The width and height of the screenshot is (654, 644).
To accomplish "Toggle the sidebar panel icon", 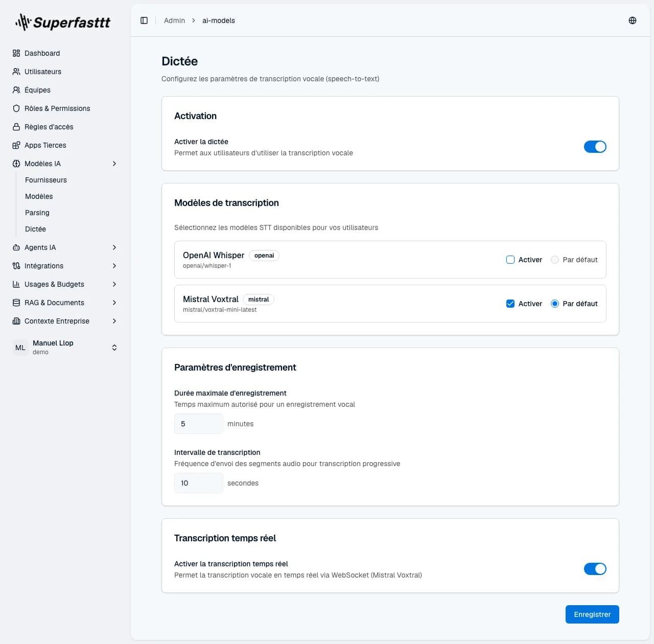I will [144, 20].
